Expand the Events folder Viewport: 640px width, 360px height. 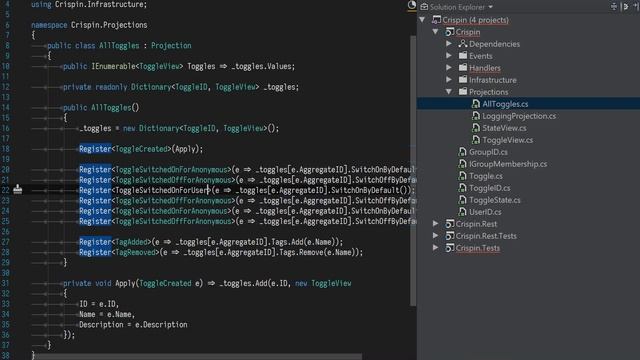pos(449,56)
